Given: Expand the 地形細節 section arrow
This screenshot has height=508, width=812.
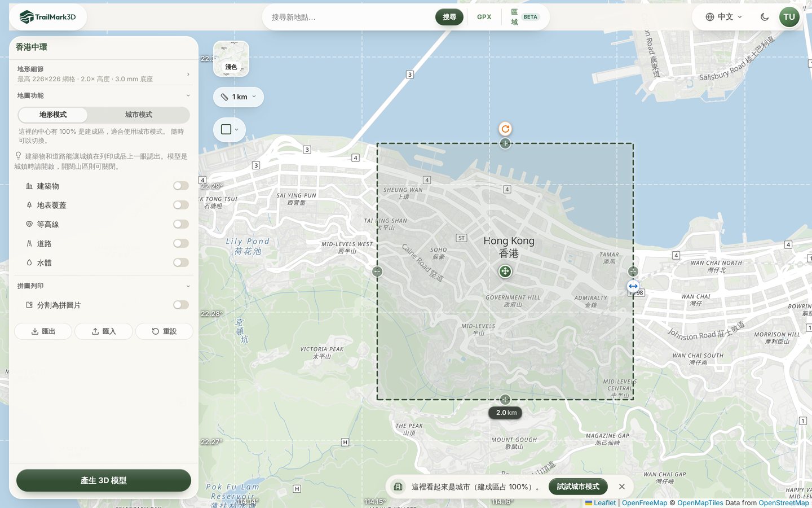Looking at the screenshot, I should tap(188, 74).
